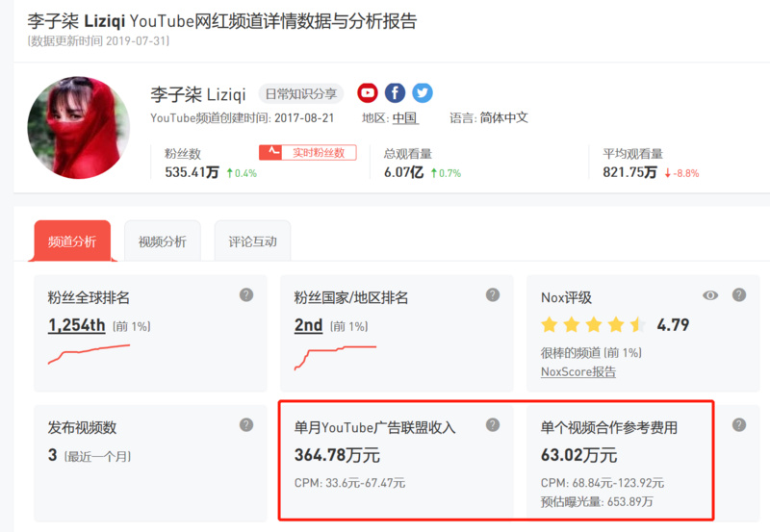The width and height of the screenshot is (770, 532).
Task: Click the 日常知识分享 category tag
Action: (302, 94)
